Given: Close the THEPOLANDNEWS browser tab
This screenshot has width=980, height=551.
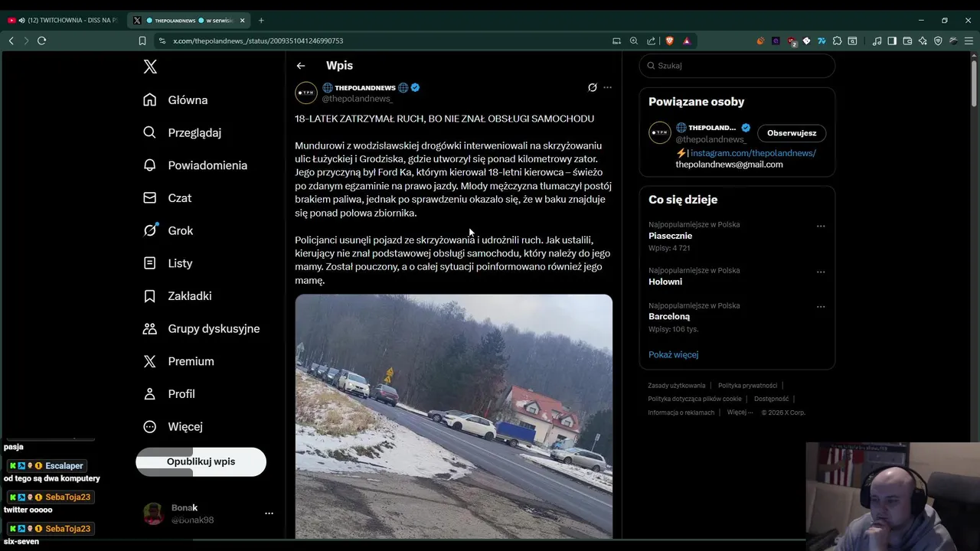Looking at the screenshot, I should point(243,21).
